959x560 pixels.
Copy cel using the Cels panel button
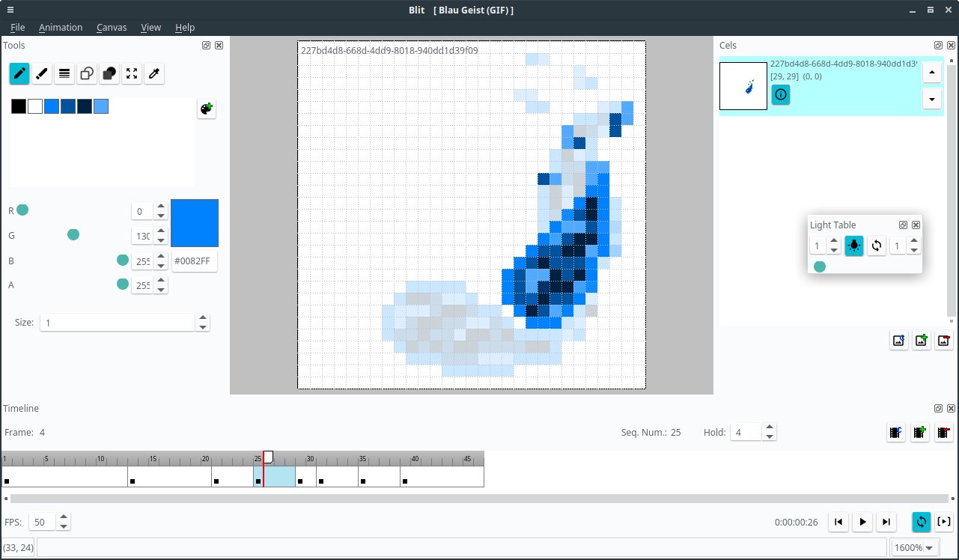[x=899, y=341]
